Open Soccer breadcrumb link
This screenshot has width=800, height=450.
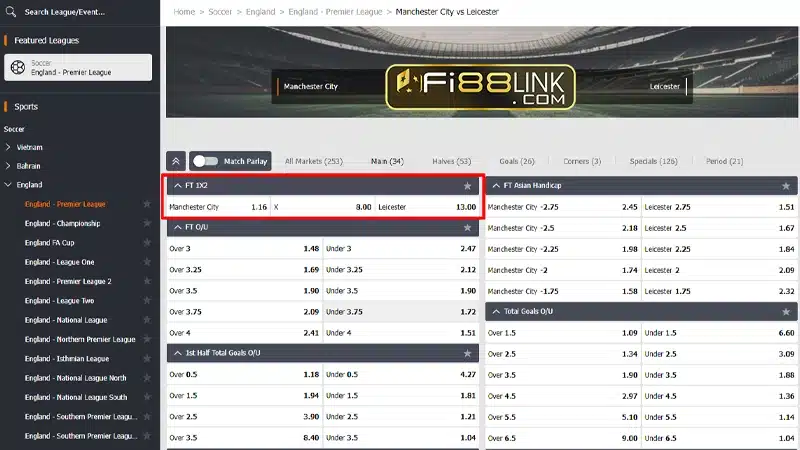[220, 12]
